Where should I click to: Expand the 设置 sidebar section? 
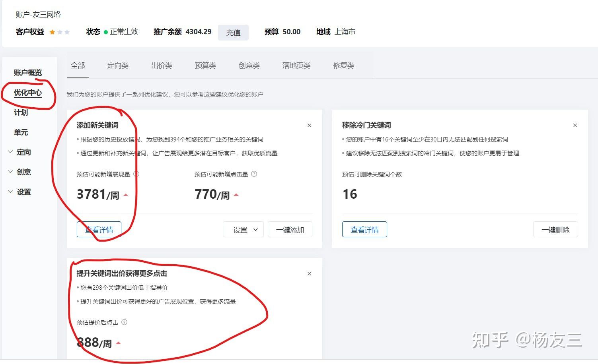pos(23,192)
